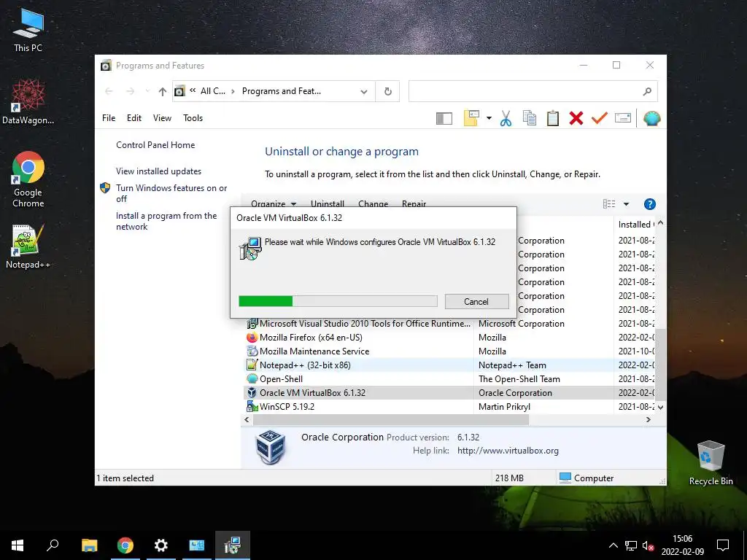This screenshot has height=560, width=747.
Task: Click the virtualbox.org help link
Action: 508,451
